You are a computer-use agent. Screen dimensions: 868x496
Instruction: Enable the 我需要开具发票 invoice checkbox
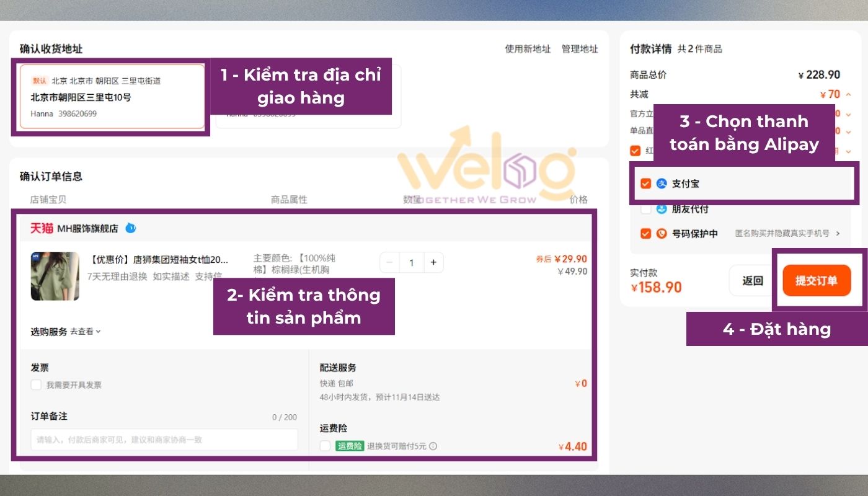pos(36,384)
